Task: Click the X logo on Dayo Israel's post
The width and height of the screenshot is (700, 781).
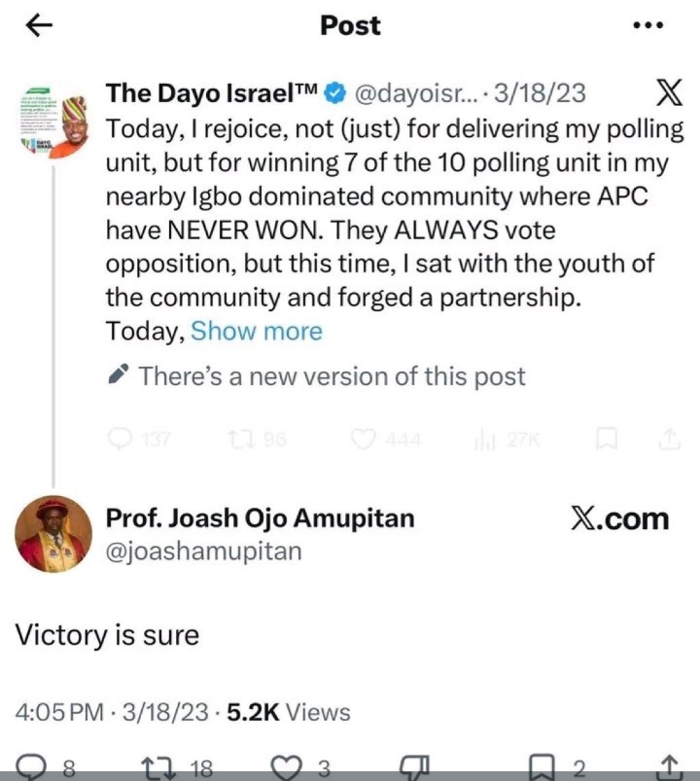Action: [x=670, y=93]
